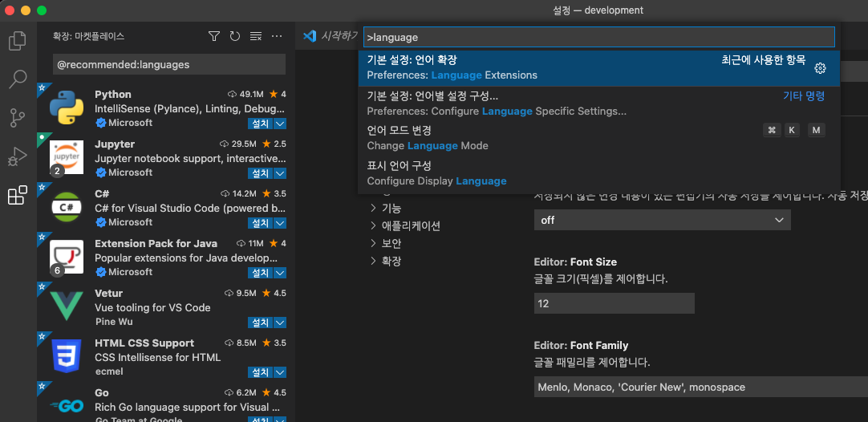Image resolution: width=868 pixels, height=422 pixels.
Task: Open the Run and Debug view
Action: tap(18, 156)
